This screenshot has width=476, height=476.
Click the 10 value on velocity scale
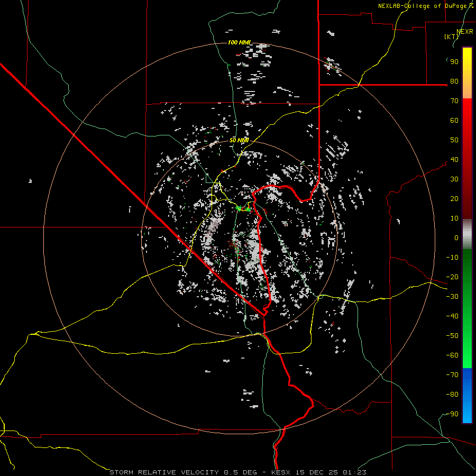click(454, 218)
